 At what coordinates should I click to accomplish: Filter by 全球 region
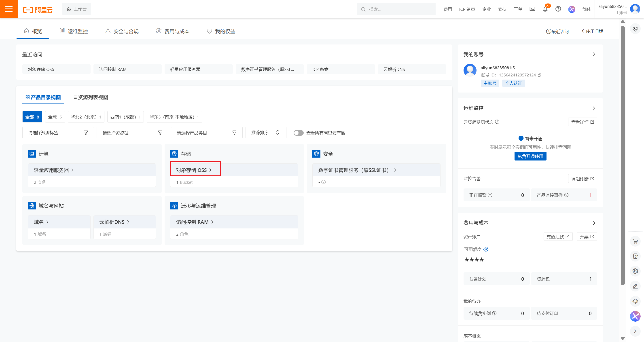pos(55,117)
